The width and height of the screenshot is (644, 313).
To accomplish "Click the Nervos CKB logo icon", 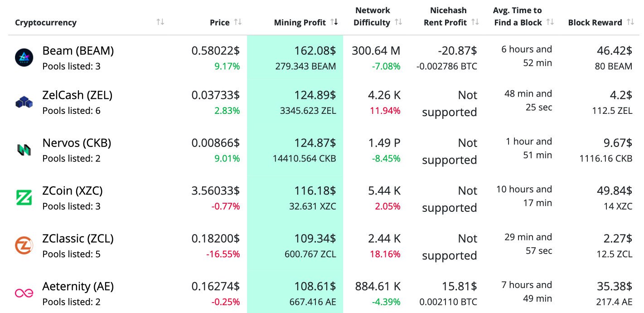I will 24,150.
